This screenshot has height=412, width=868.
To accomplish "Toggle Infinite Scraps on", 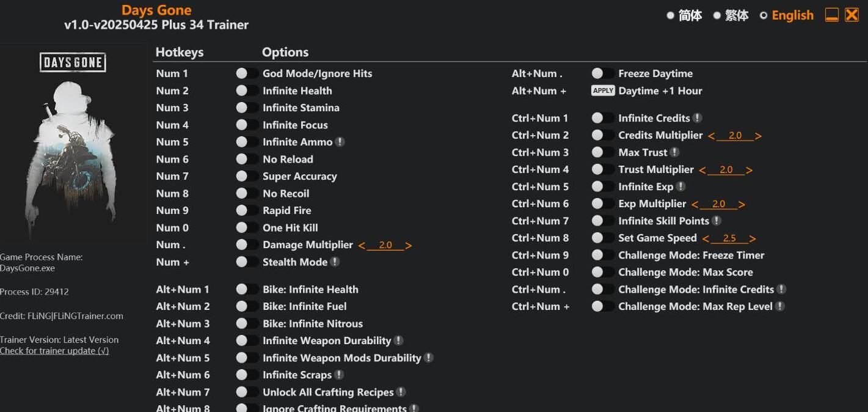I will (247, 375).
